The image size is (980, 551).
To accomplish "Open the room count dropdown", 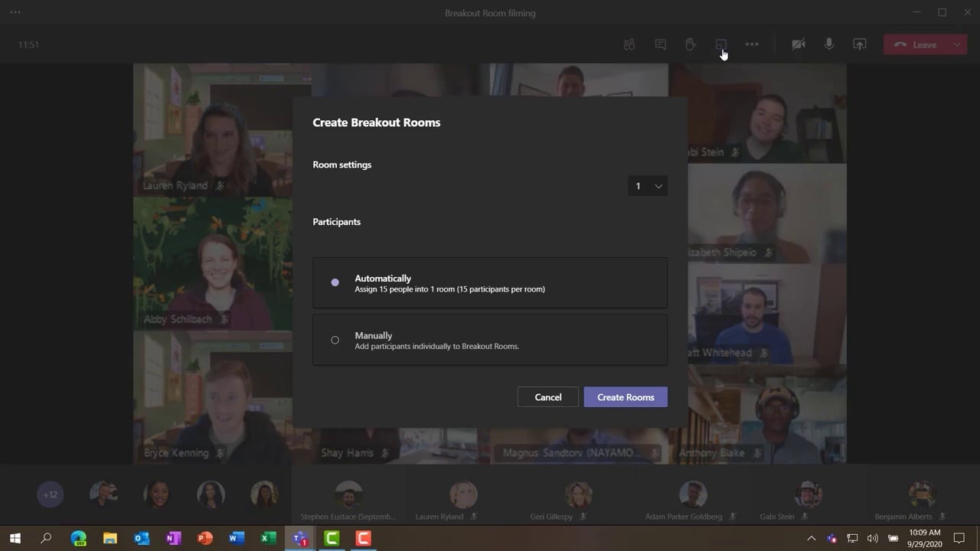I will (x=648, y=186).
